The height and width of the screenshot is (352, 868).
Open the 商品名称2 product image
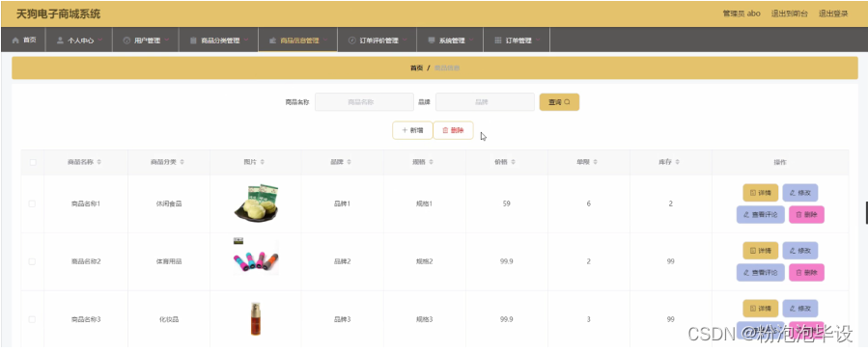pyautogui.click(x=256, y=257)
